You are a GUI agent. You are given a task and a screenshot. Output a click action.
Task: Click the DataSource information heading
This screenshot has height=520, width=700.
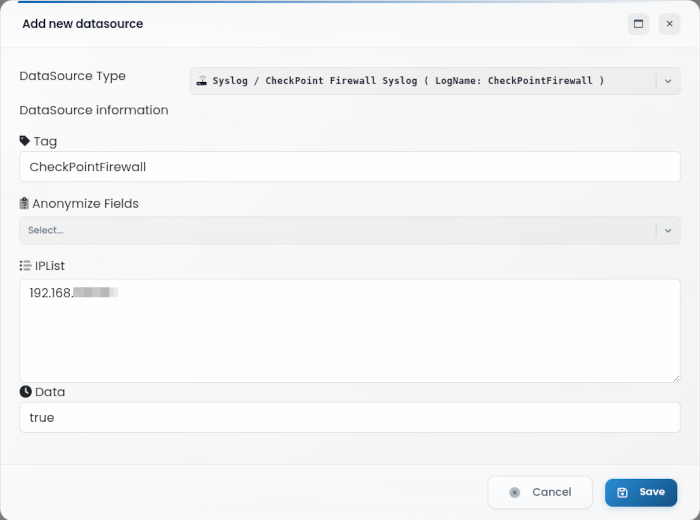click(94, 110)
